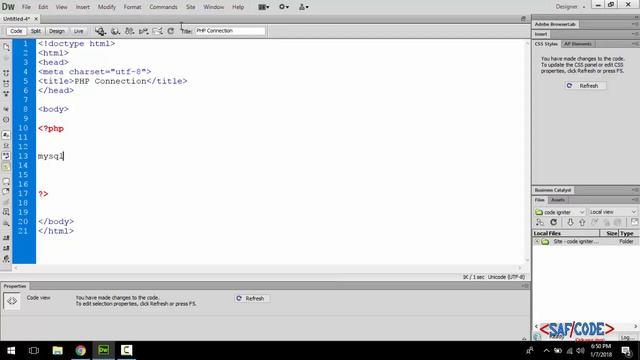Open the Designer workspace switcher
The image size is (640, 360).
coord(570,7)
